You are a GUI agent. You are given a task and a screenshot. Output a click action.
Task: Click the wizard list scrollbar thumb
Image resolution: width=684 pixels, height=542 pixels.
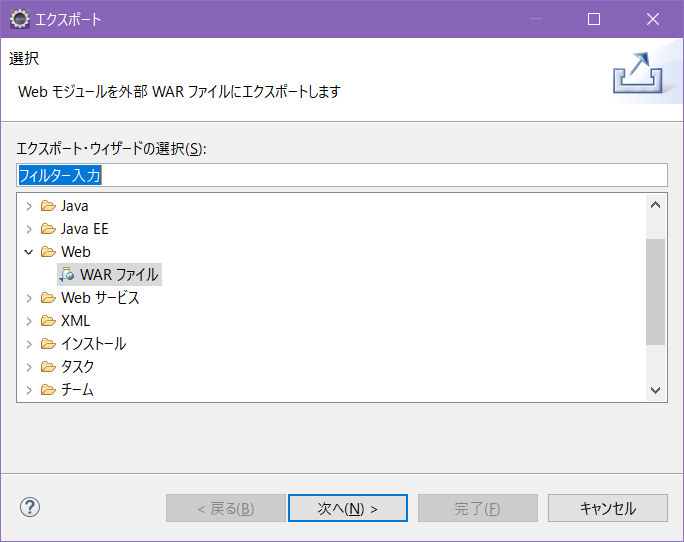(655, 292)
